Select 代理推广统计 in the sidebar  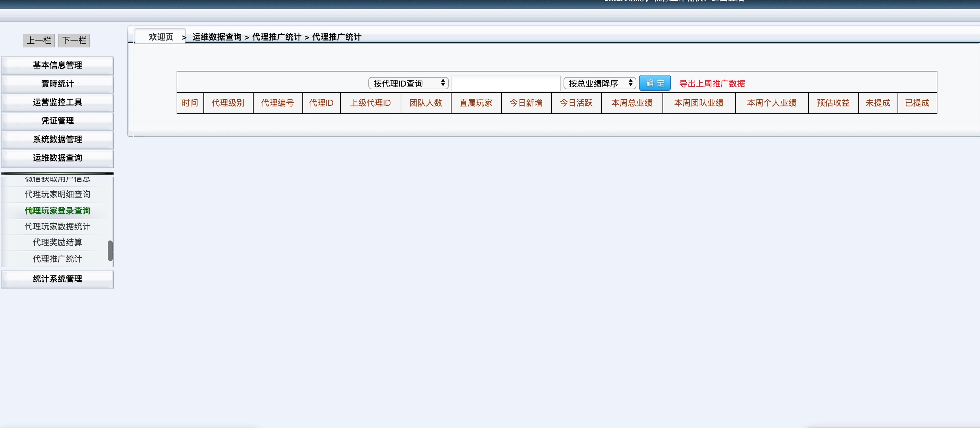(57, 259)
